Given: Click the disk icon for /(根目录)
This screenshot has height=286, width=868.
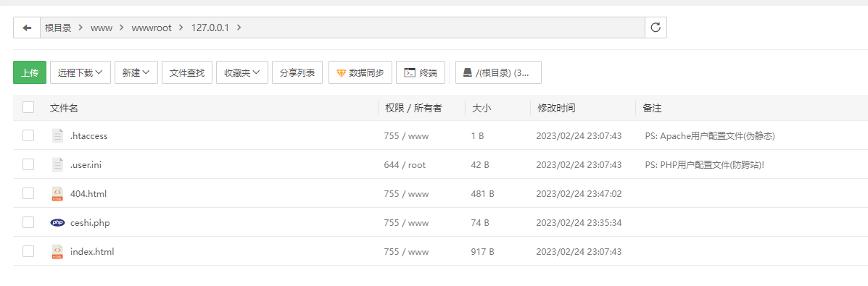Looking at the screenshot, I should point(468,72).
